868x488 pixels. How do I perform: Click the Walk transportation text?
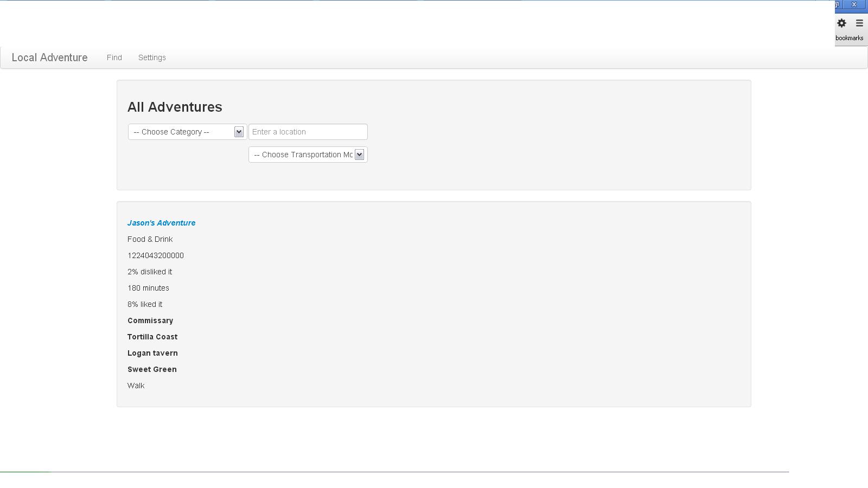pyautogui.click(x=136, y=386)
